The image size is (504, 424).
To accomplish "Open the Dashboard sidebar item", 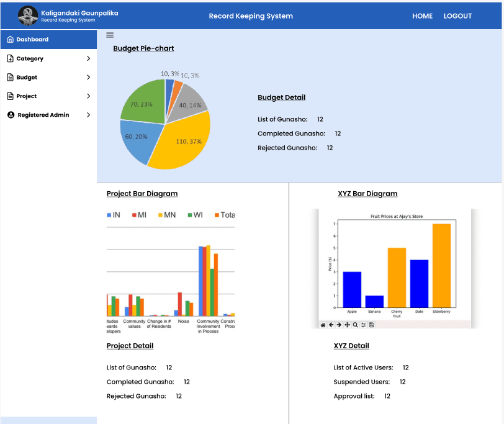I will (x=32, y=40).
